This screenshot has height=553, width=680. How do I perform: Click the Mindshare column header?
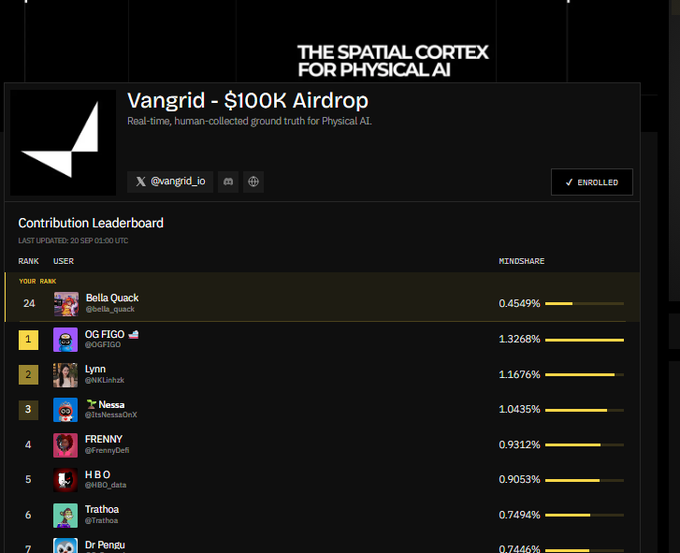click(521, 261)
